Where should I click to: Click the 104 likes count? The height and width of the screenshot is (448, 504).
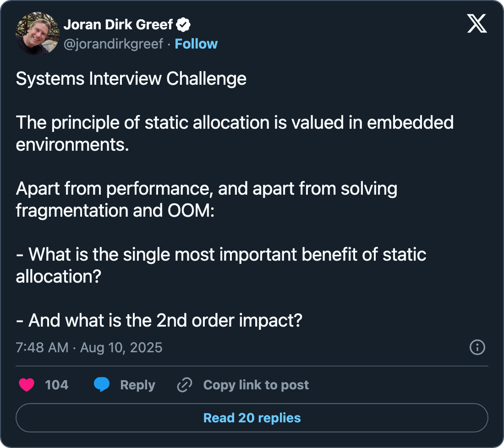[x=57, y=385]
